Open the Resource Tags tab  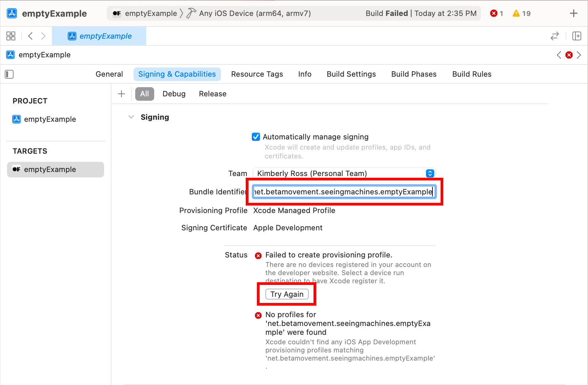(x=257, y=74)
